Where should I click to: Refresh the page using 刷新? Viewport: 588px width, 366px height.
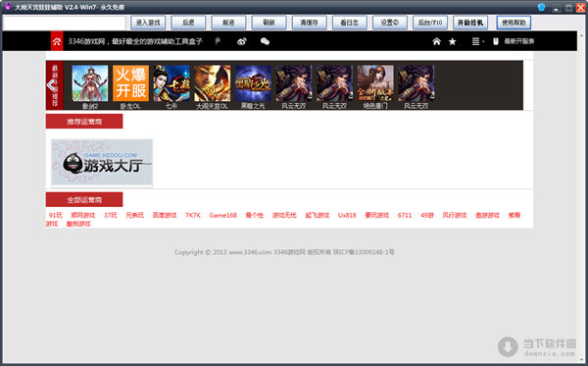pos(269,23)
